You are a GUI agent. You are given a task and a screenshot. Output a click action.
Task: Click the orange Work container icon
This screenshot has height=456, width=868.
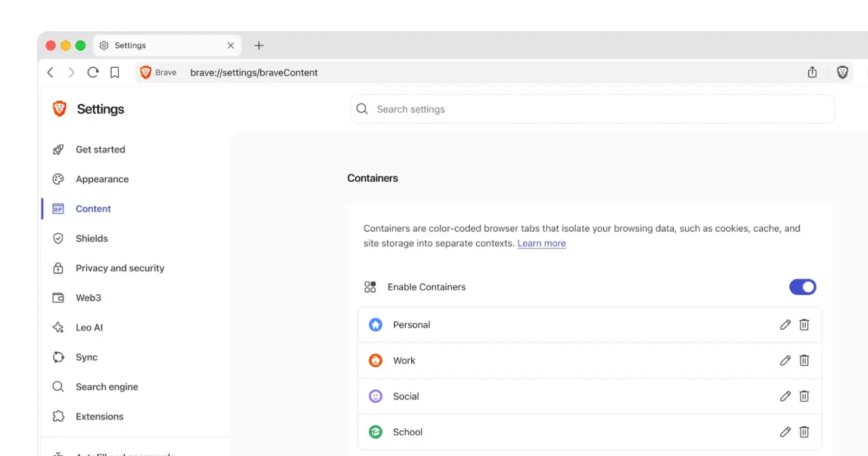coord(375,360)
